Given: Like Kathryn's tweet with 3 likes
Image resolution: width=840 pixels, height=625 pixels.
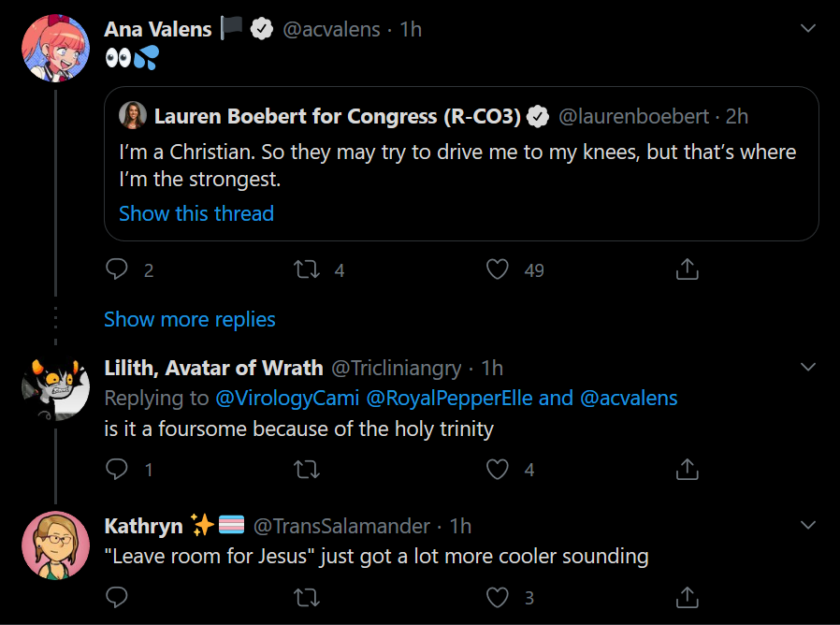Looking at the screenshot, I should click(497, 597).
